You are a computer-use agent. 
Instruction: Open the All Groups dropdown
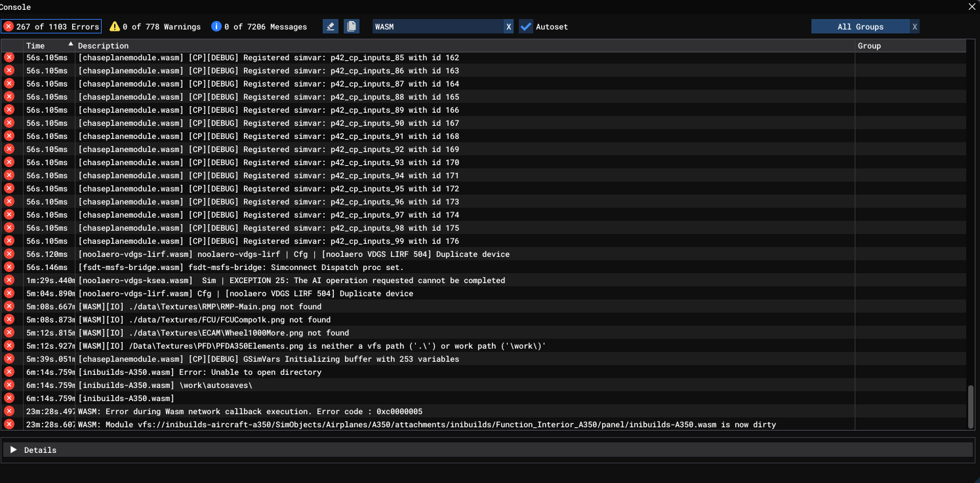tap(860, 27)
